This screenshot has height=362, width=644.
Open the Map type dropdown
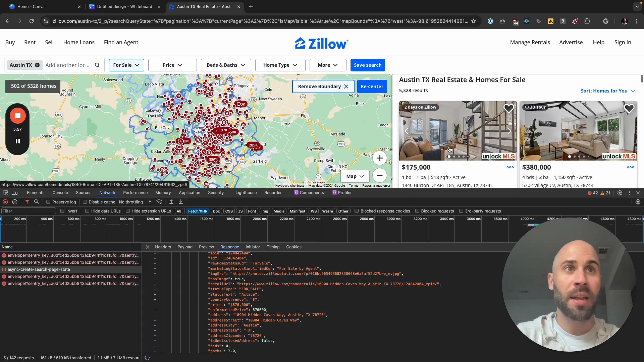[355, 176]
